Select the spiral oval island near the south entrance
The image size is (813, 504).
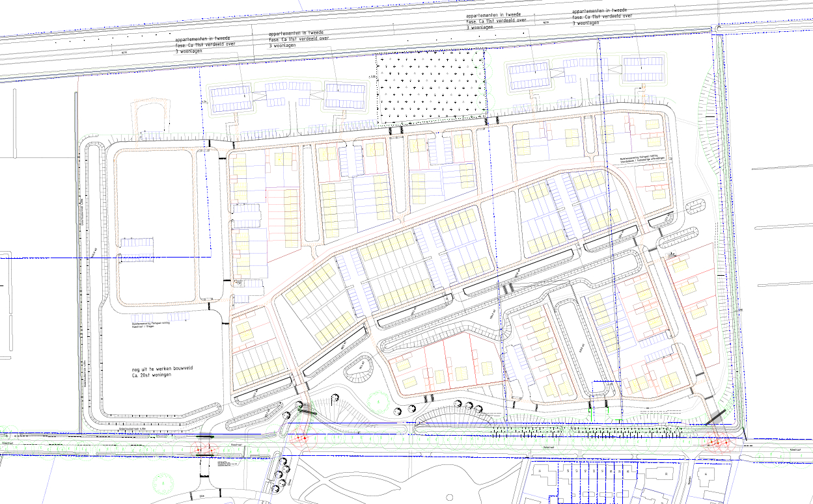pos(357,370)
